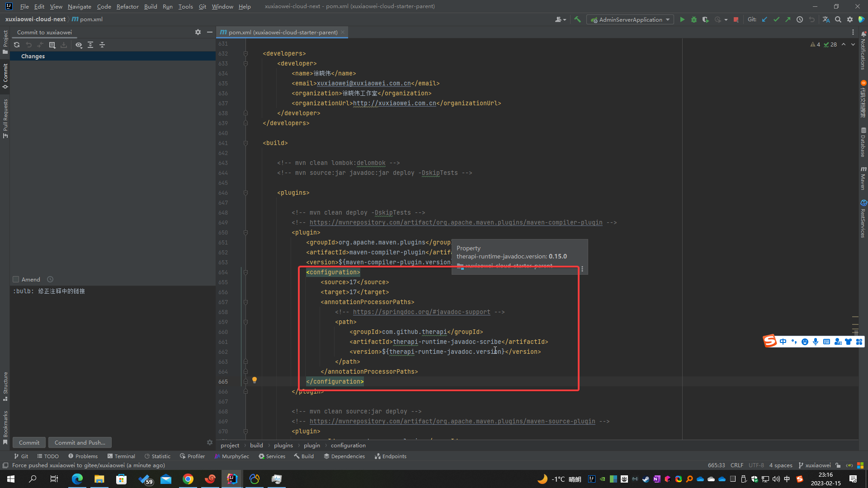
Task: Open the Database tool window
Action: 864,142
